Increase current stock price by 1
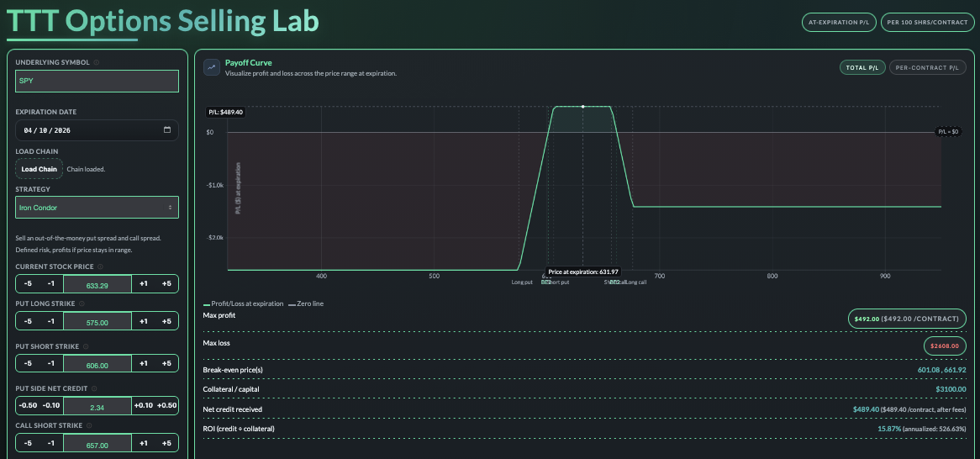 pos(143,284)
